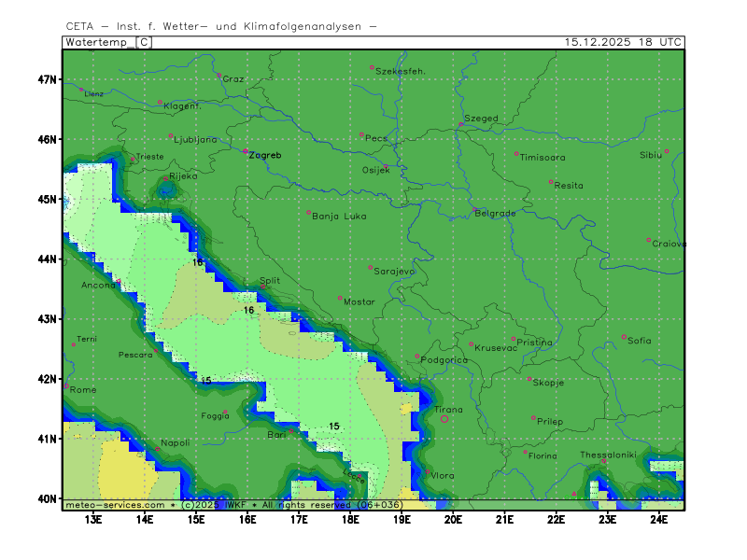The width and height of the screenshot is (747, 560).
Task: Click the 16 contour label near Split
Action: (x=248, y=310)
